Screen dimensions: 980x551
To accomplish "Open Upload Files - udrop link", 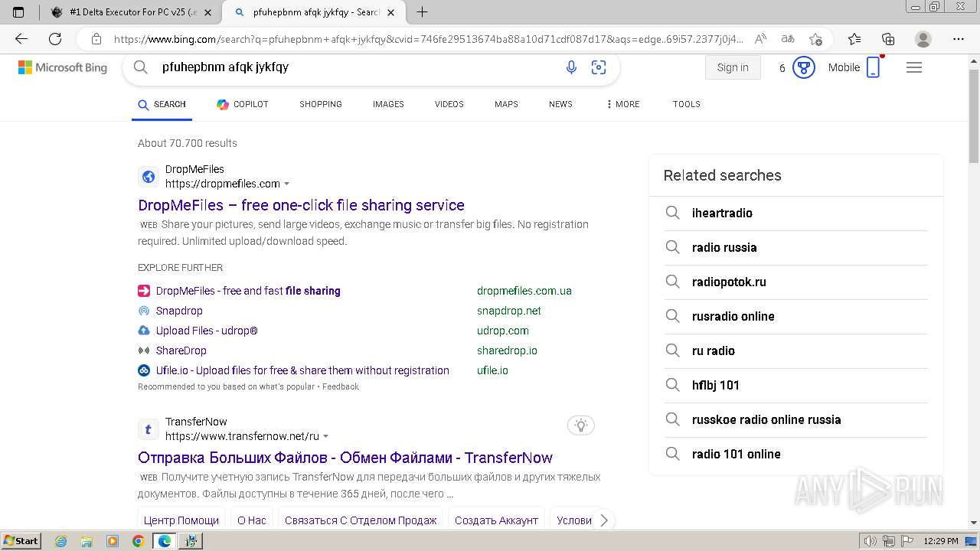I will point(207,331).
